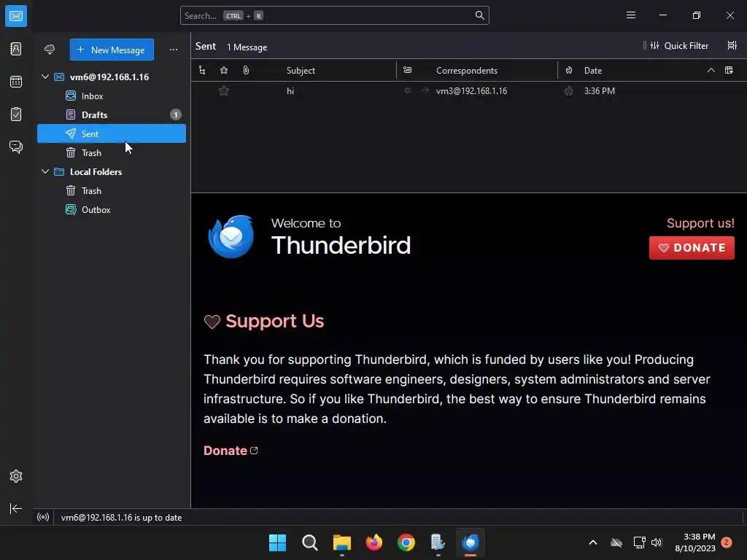This screenshot has width=747, height=560.
Task: Open Firefox from taskbar
Action: click(374, 542)
